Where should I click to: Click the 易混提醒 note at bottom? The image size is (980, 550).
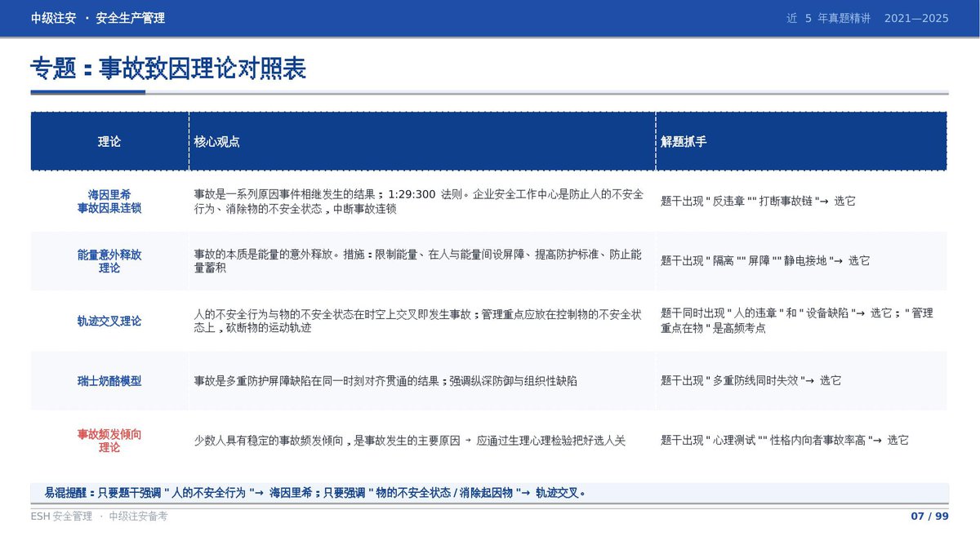[x=490, y=492]
